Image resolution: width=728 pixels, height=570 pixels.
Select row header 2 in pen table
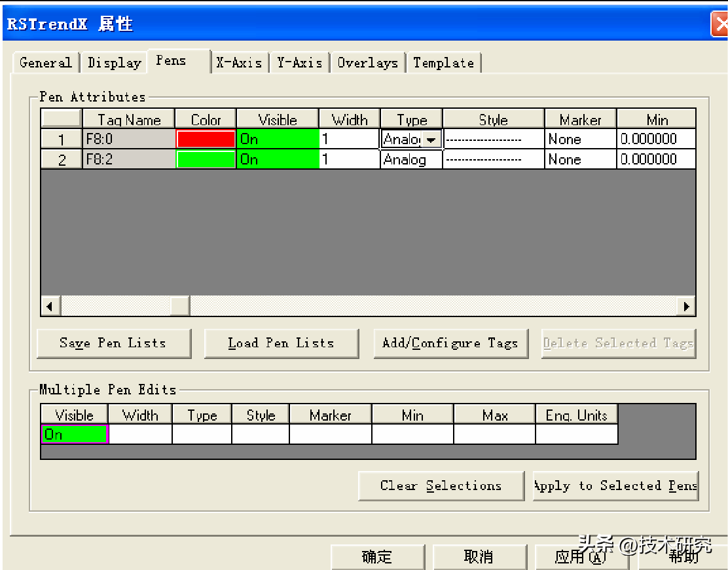tap(62, 159)
